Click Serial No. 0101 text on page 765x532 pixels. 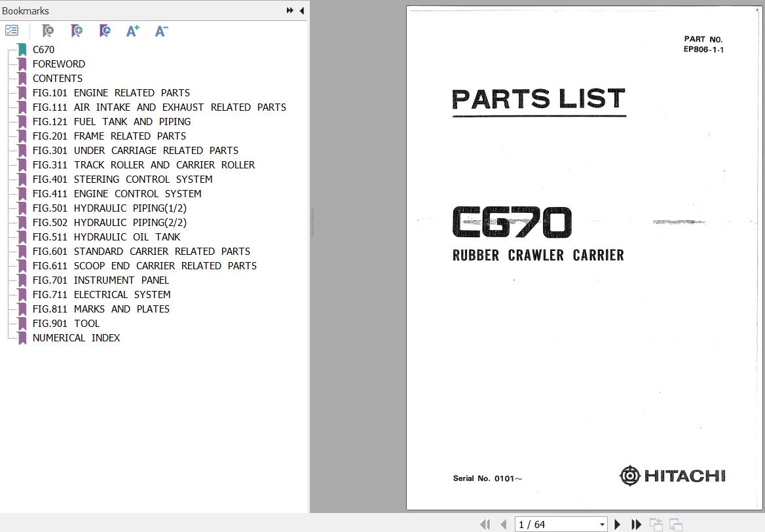click(x=487, y=478)
